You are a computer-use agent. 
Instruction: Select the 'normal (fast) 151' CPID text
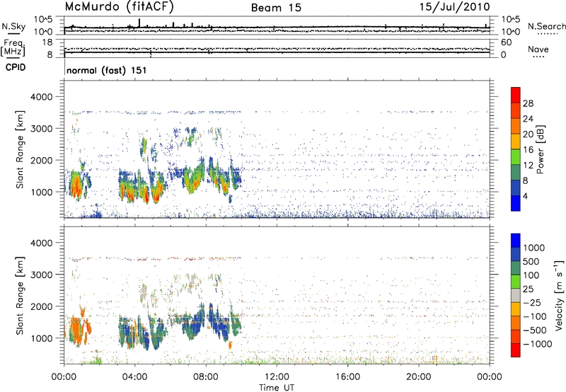point(107,70)
